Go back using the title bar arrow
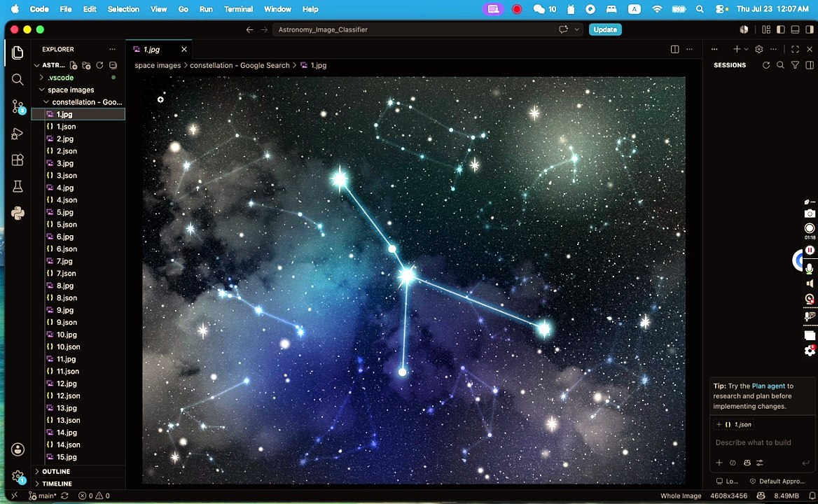818x504 pixels. pos(249,29)
